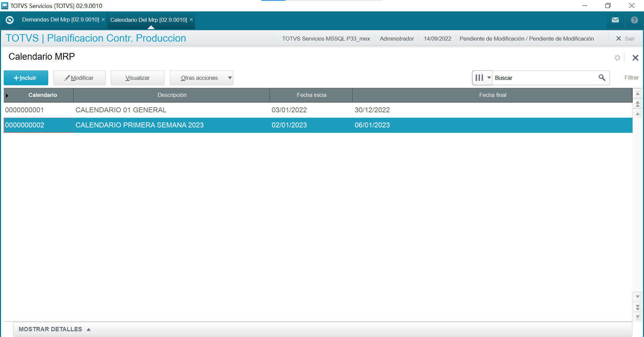Image resolution: width=644 pixels, height=337 pixels.
Task: Click the page-down double arrow in scrollbar
Action: [638, 307]
